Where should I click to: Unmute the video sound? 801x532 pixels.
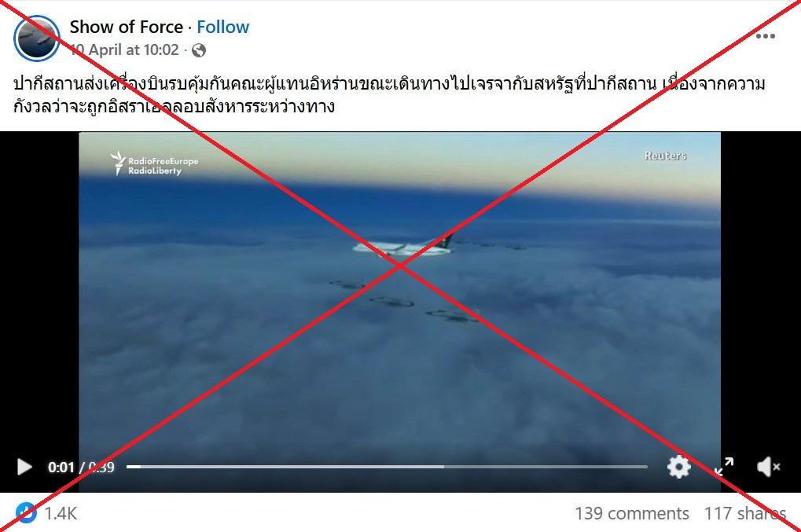(x=768, y=467)
